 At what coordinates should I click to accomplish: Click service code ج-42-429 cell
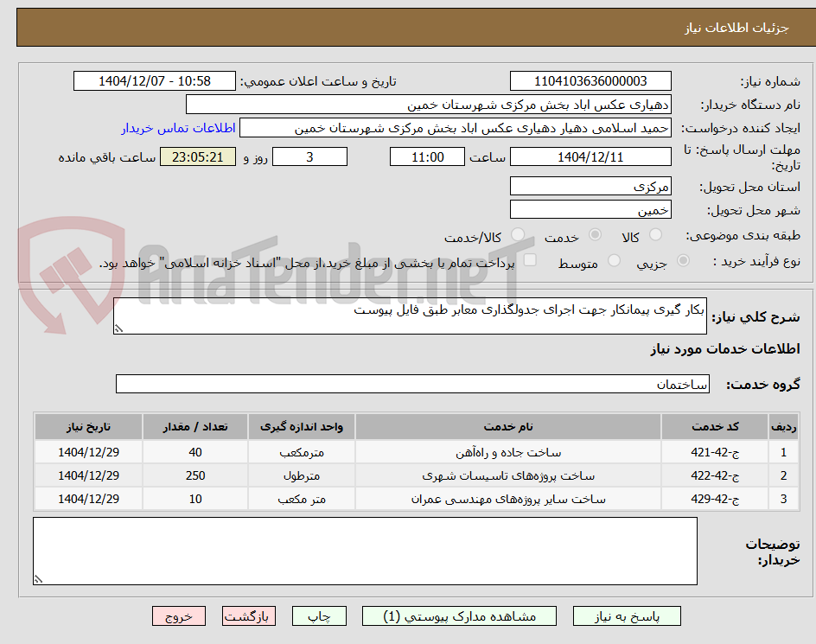pos(715,500)
